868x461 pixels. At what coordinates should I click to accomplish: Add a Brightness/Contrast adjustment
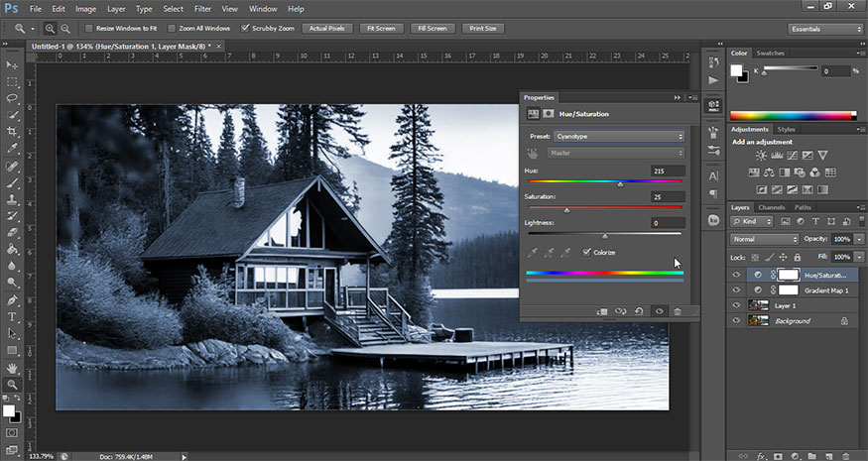(x=761, y=156)
